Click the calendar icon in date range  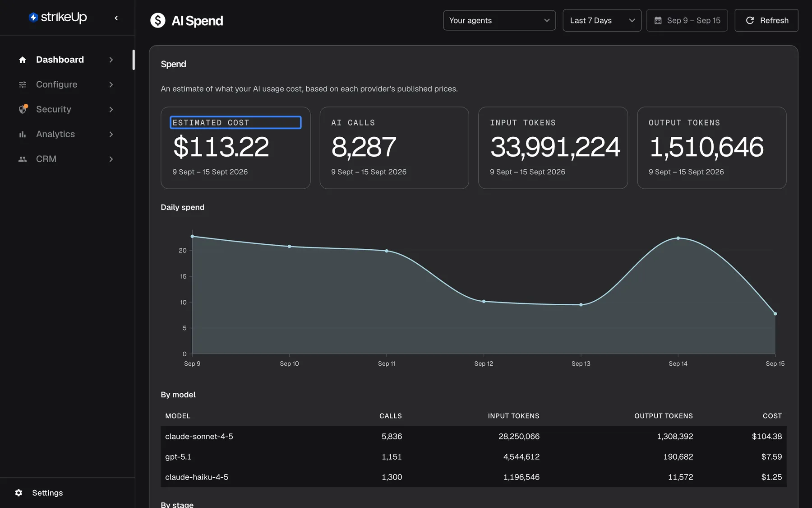[x=658, y=20]
